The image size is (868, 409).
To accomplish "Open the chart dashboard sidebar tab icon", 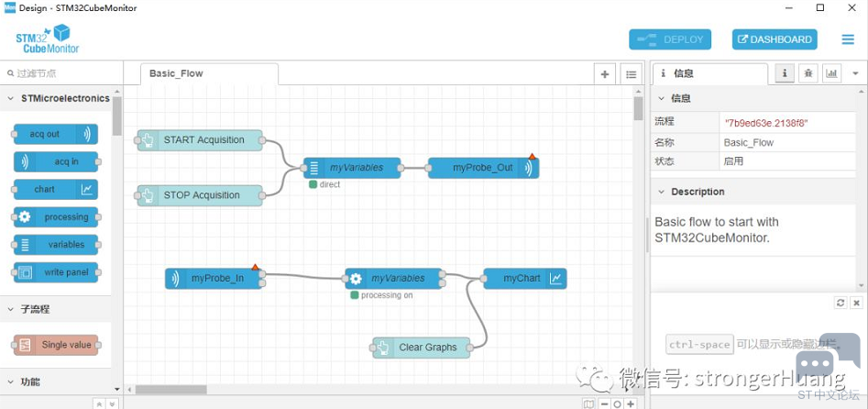I will pos(831,73).
